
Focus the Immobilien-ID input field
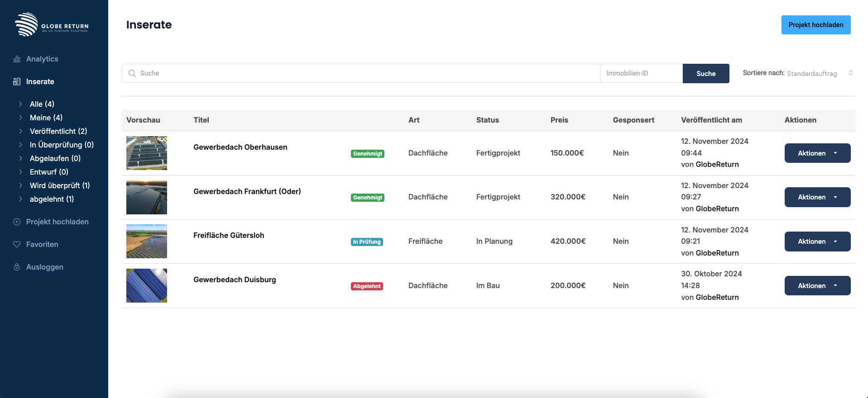(x=642, y=73)
